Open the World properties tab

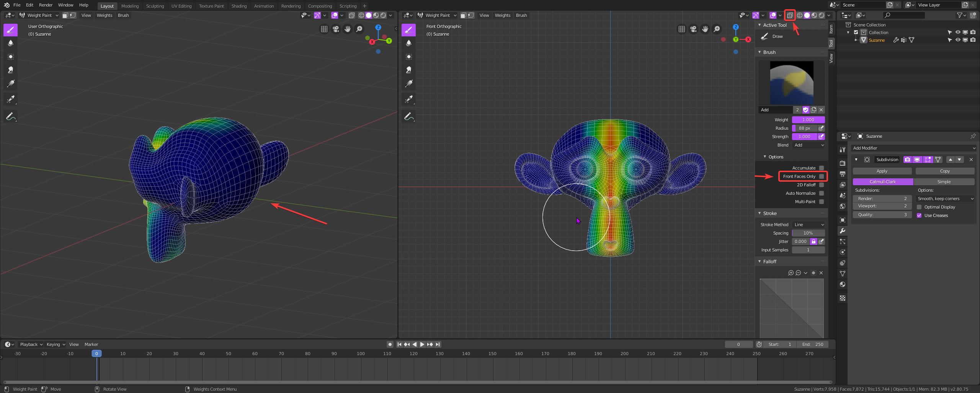(843, 206)
